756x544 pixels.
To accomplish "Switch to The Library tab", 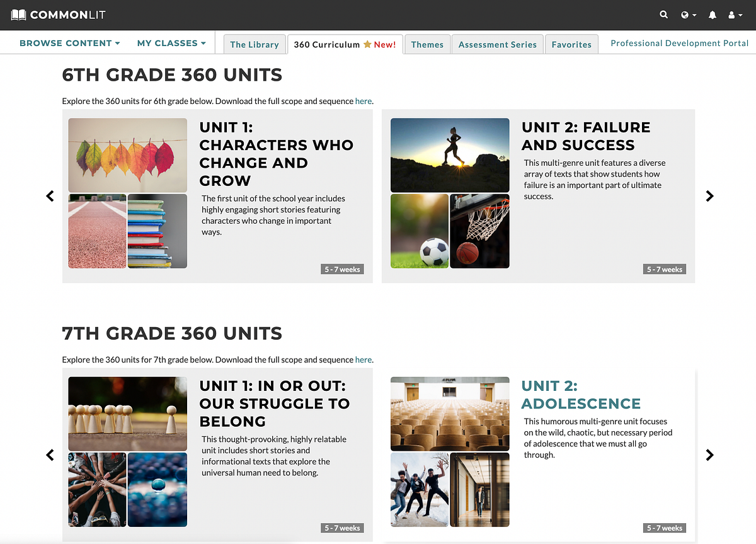I will click(x=255, y=44).
